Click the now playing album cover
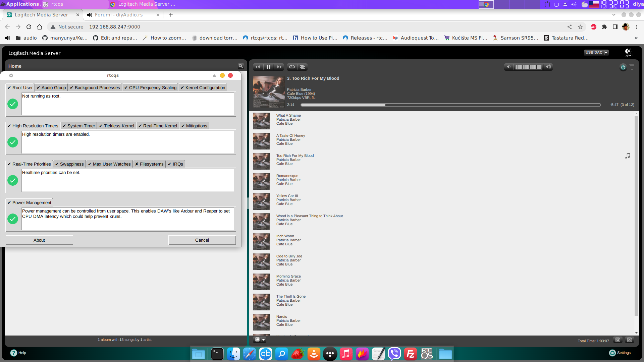The width and height of the screenshot is (644, 362). pos(269,92)
